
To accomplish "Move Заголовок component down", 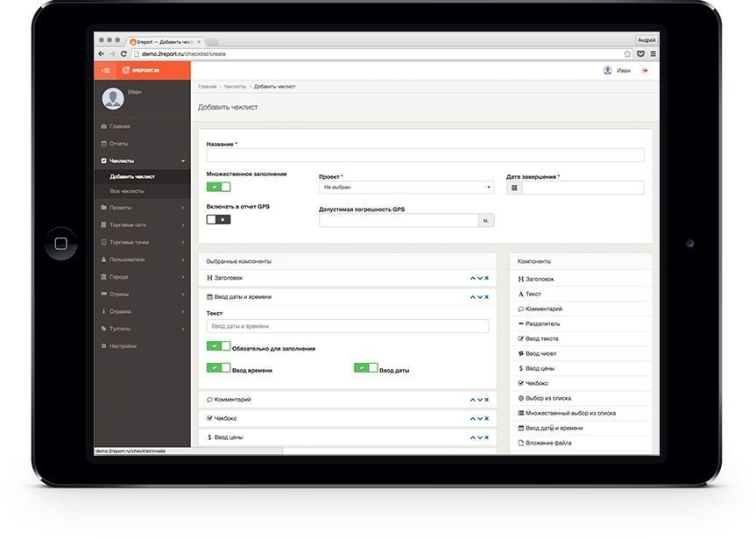I will [480, 278].
